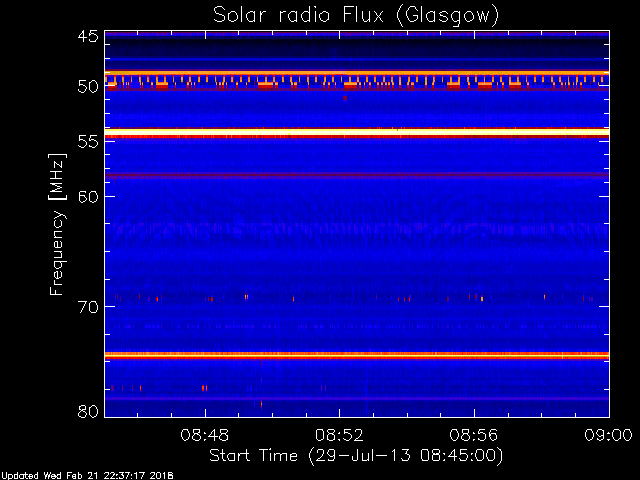640x480 pixels.
Task: Click the 70 frequency tick label
Action: tap(88, 307)
